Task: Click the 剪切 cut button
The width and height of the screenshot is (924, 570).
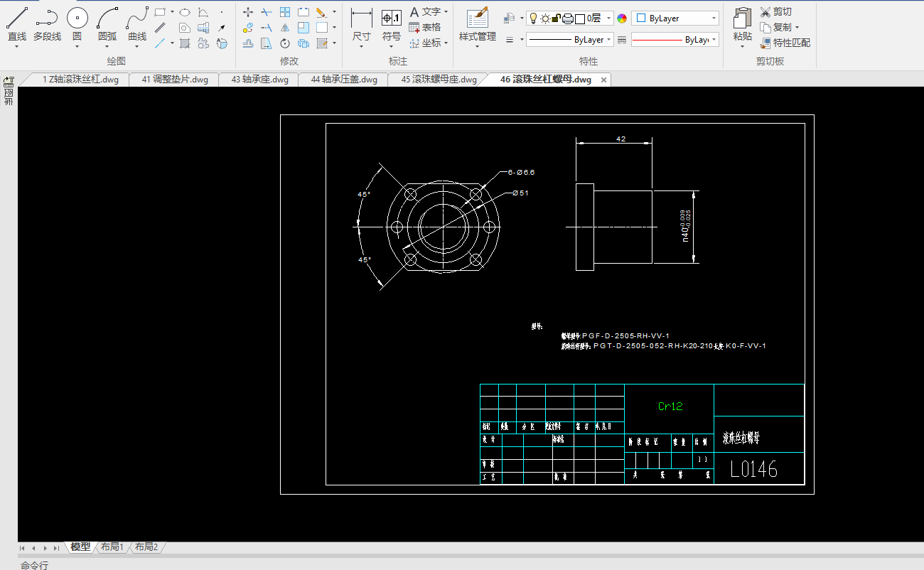Action: tap(775, 12)
